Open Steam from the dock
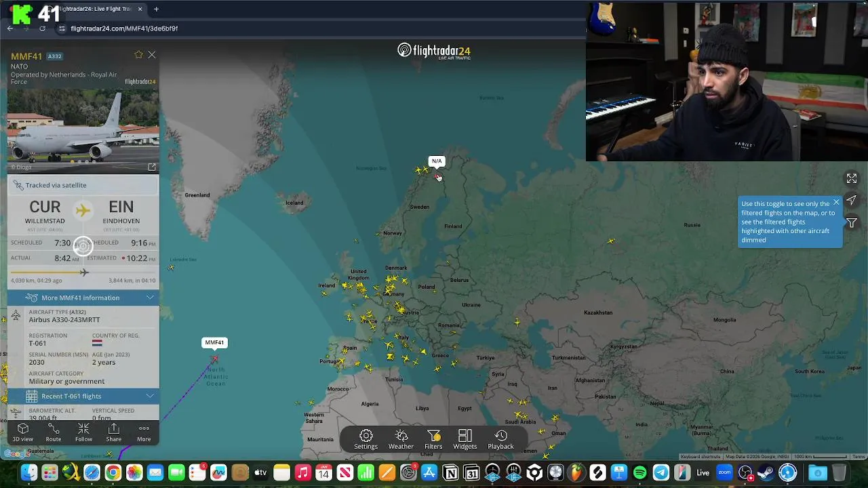This screenshot has width=868, height=488. [766, 473]
